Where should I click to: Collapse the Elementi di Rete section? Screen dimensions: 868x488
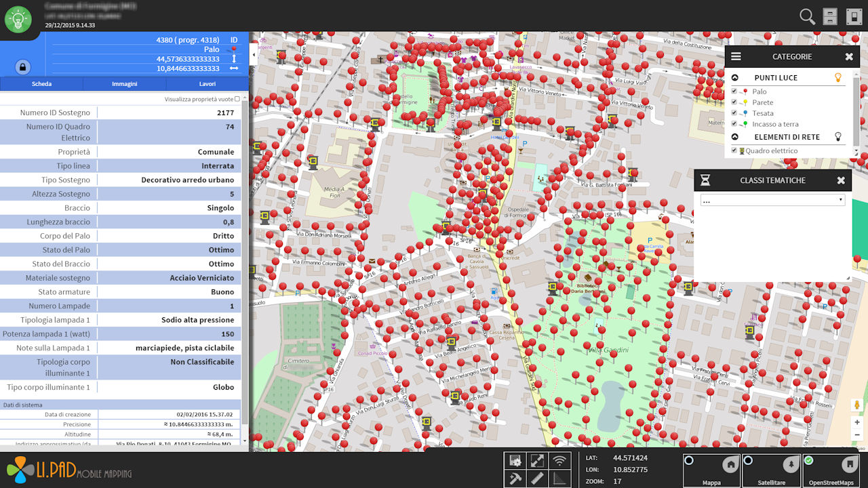pyautogui.click(x=735, y=137)
